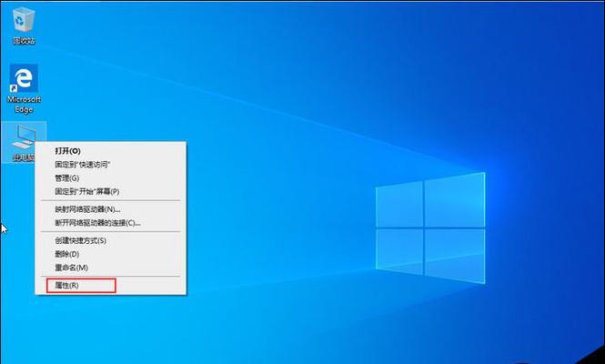This screenshot has width=605, height=364.
Task: Select the Recycle Bin desktop icon
Action: click(24, 20)
